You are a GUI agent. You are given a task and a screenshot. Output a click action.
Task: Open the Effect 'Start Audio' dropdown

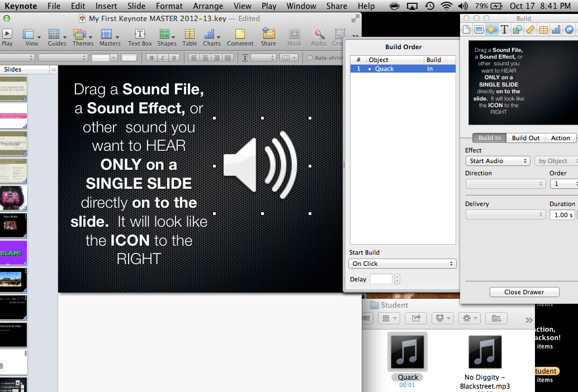point(497,160)
